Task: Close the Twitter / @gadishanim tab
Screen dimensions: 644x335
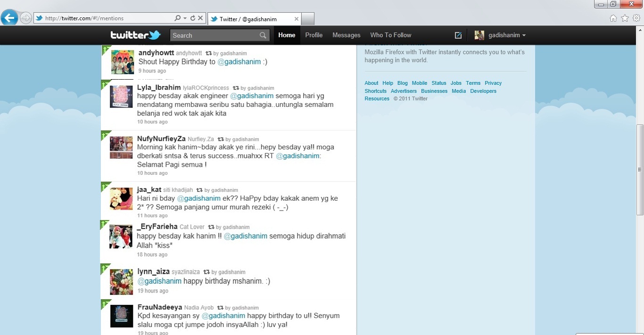Action: pyautogui.click(x=297, y=19)
